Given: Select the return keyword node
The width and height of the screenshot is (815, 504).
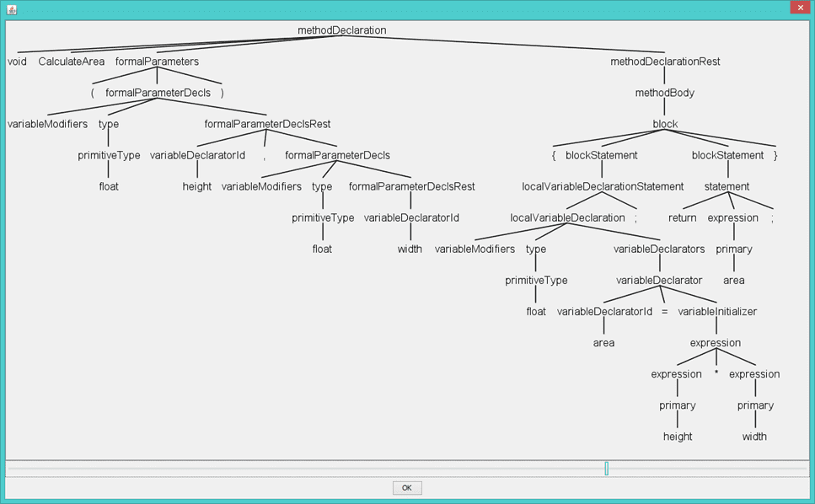Looking at the screenshot, I should (x=683, y=217).
